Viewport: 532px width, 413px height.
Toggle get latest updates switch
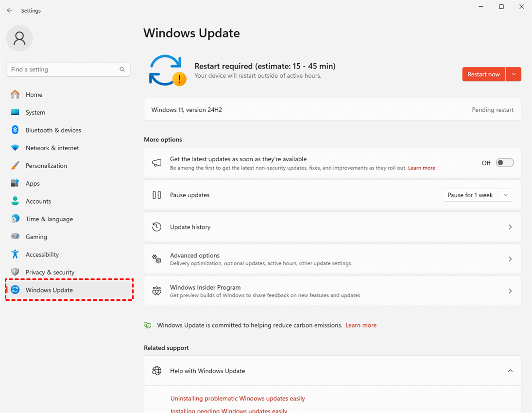pyautogui.click(x=504, y=163)
